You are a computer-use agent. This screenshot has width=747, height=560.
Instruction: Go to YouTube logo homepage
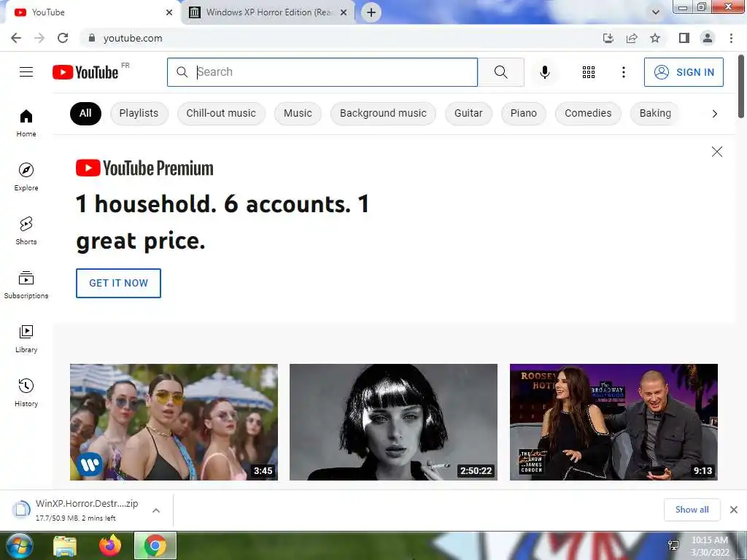tap(86, 72)
